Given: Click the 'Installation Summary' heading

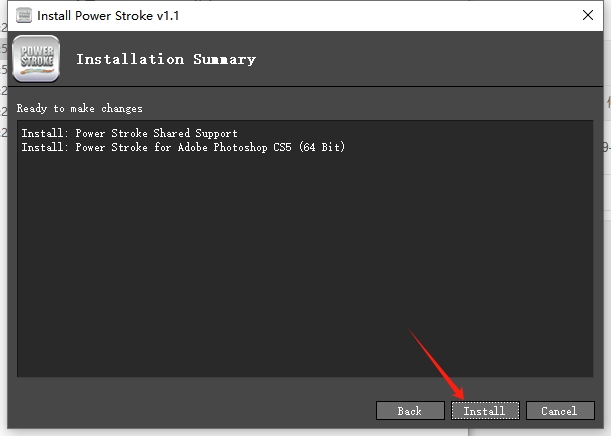Looking at the screenshot, I should point(166,59).
